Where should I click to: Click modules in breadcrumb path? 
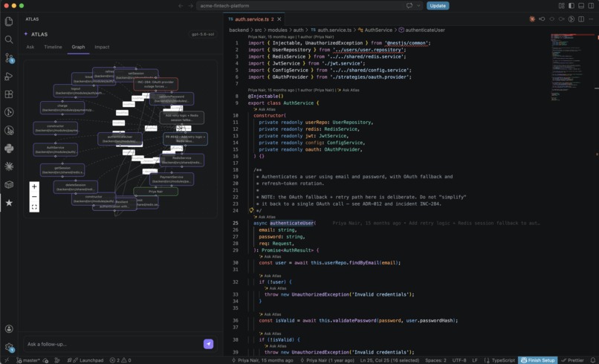click(x=277, y=30)
